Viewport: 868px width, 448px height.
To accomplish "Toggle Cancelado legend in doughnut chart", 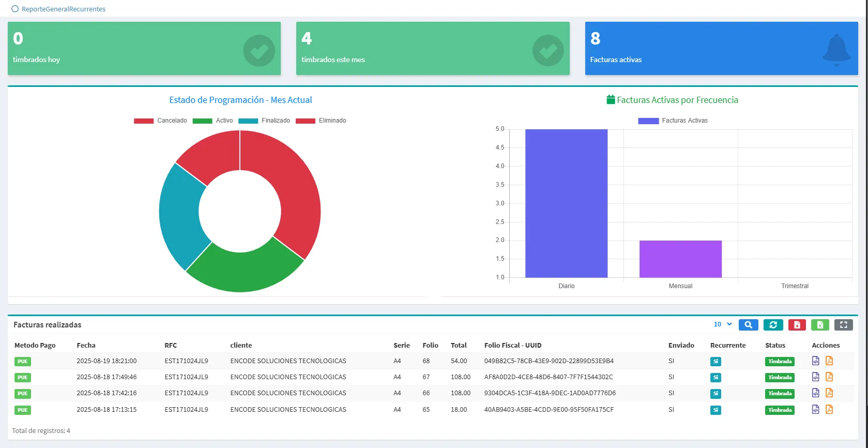I will pyautogui.click(x=160, y=121).
